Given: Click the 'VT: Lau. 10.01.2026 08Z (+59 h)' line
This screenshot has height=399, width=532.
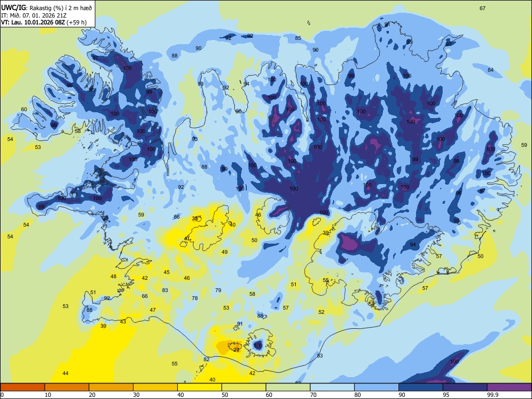Looking at the screenshot, I should (44, 22).
